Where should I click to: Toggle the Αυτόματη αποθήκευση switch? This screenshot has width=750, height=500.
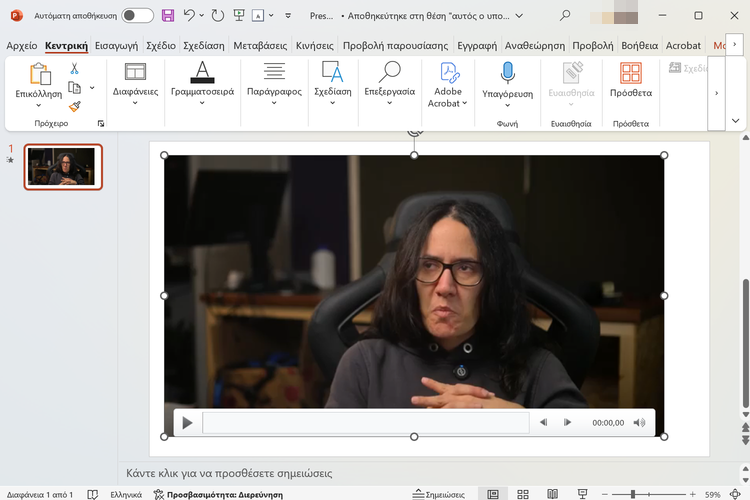(137, 15)
